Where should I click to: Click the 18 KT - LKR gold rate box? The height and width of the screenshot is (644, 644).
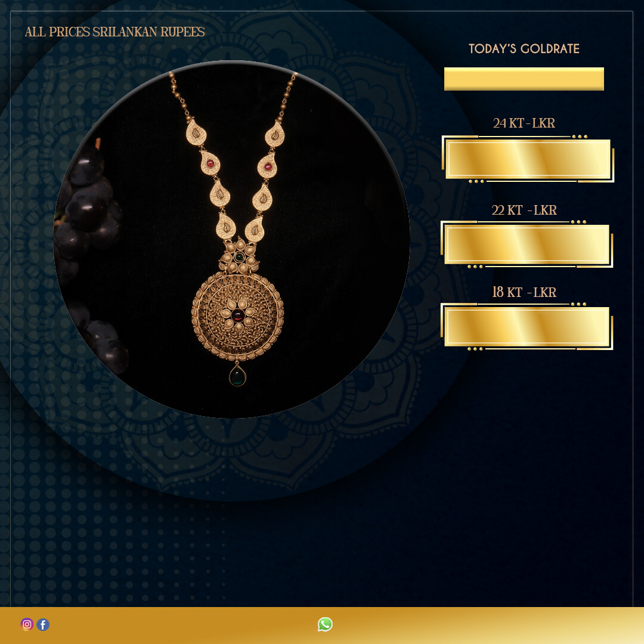(527, 327)
